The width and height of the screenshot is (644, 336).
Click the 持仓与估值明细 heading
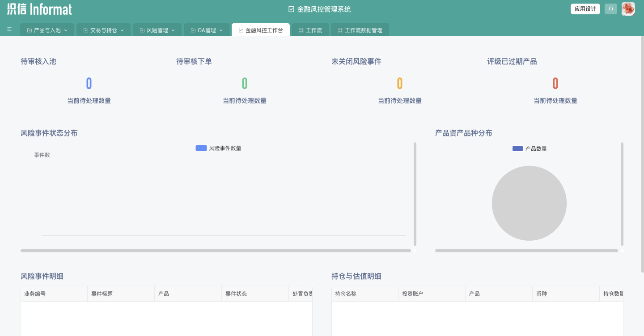click(x=356, y=276)
